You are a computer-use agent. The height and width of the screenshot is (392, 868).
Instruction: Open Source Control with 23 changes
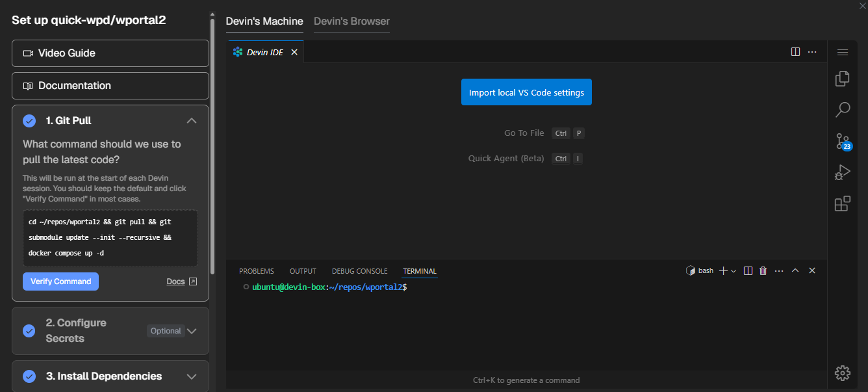[x=842, y=140]
